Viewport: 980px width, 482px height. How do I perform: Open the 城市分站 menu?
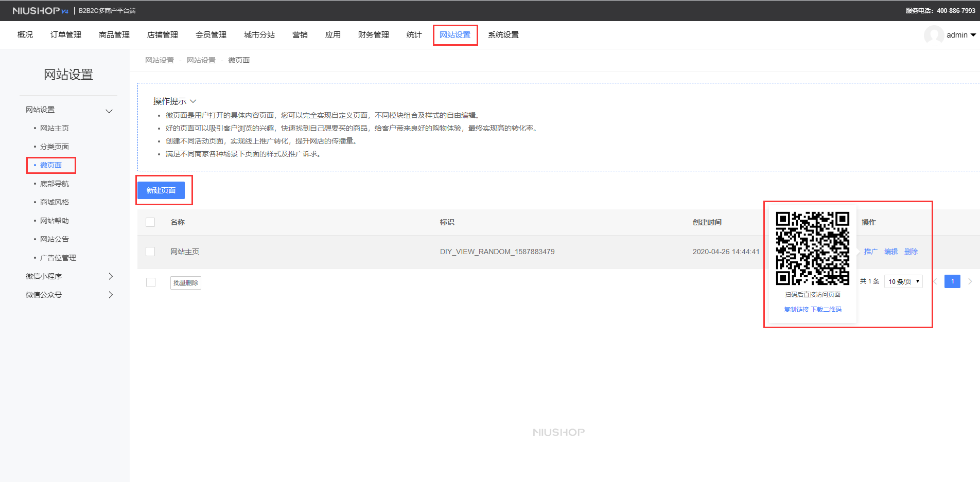(259, 35)
